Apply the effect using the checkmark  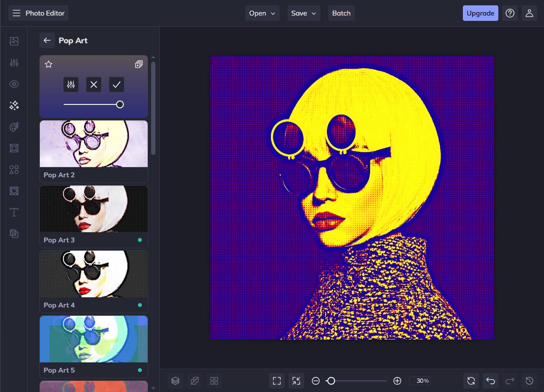(117, 84)
